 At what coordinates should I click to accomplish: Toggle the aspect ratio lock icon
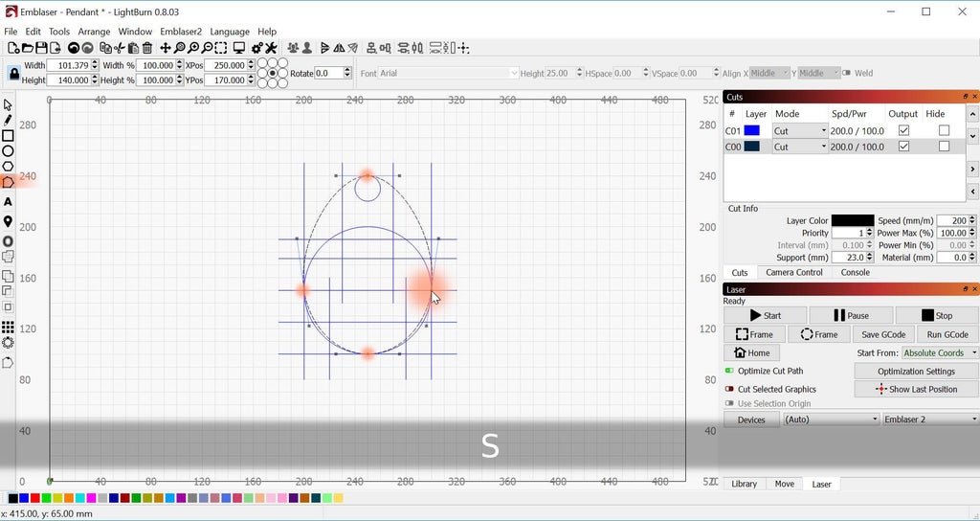coord(12,73)
